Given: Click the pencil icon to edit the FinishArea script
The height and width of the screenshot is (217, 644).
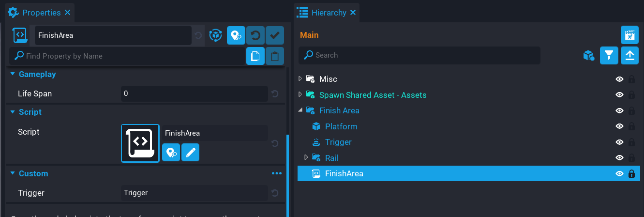Looking at the screenshot, I should [x=190, y=153].
